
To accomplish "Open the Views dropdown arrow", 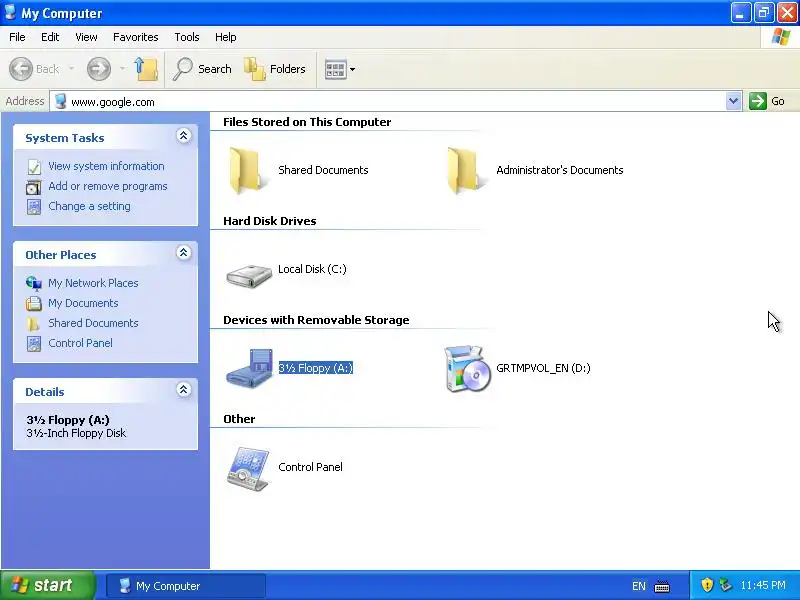I will tap(353, 69).
